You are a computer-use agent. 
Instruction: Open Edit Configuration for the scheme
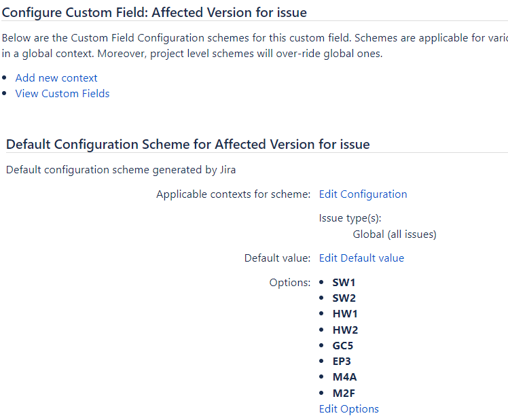pyautogui.click(x=363, y=194)
